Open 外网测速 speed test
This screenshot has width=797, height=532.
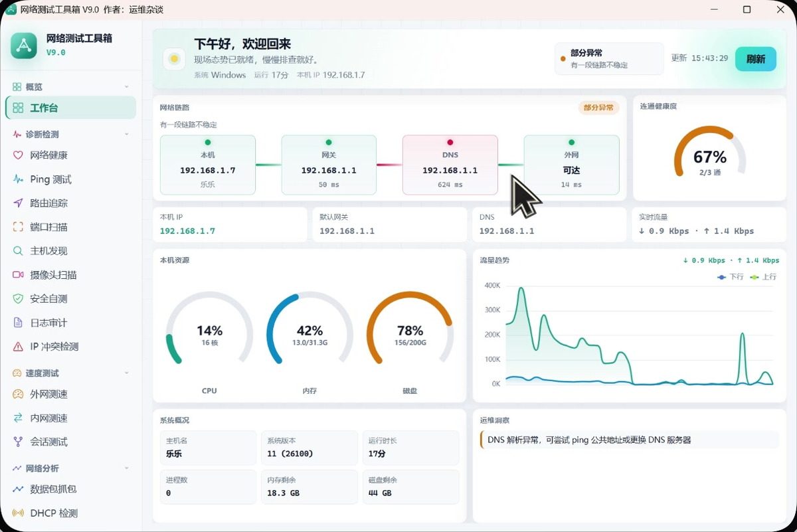coord(70,395)
